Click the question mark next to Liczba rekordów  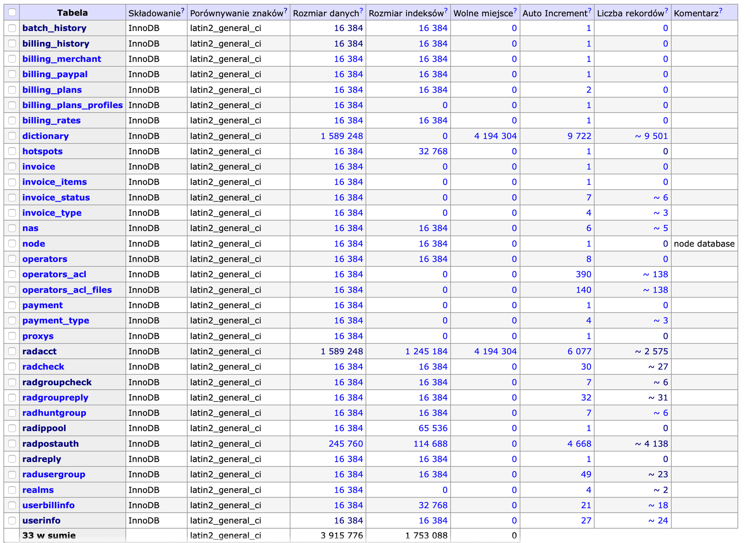666,11
